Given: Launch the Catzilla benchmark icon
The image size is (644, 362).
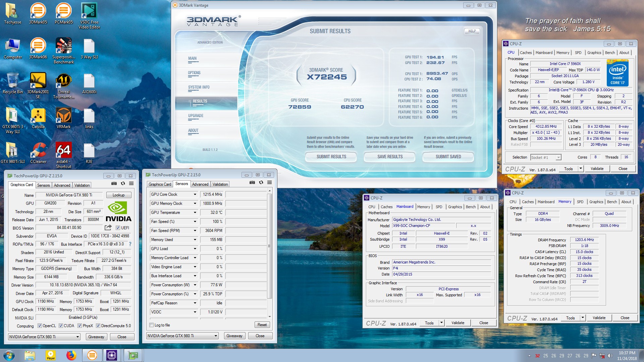Looking at the screenshot, I should tap(38, 118).
